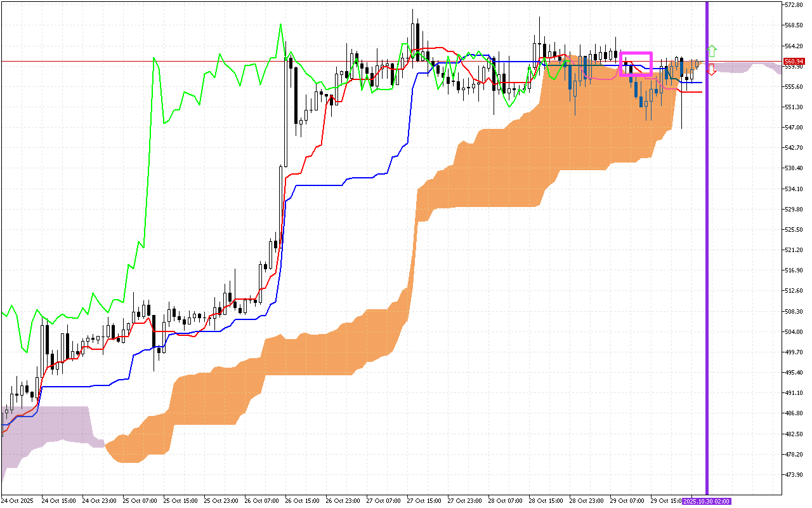The height and width of the screenshot is (508, 812).
Task: Click the 29 Oct 07:00 time label
Action: click(x=626, y=501)
